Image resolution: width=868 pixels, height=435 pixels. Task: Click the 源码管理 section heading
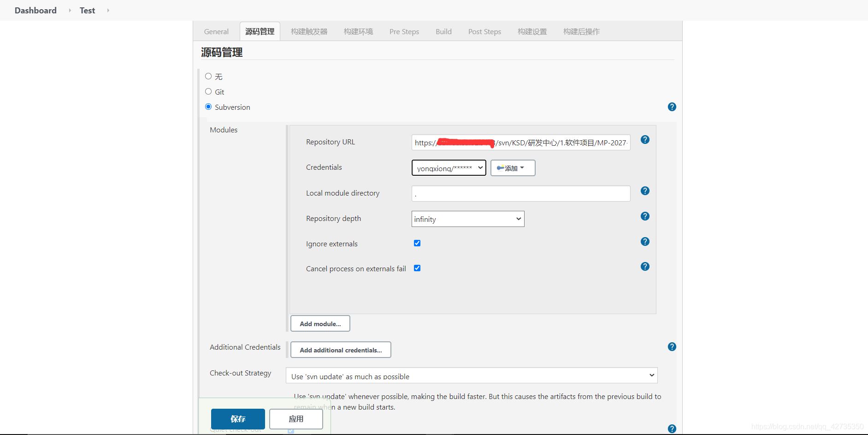click(222, 52)
